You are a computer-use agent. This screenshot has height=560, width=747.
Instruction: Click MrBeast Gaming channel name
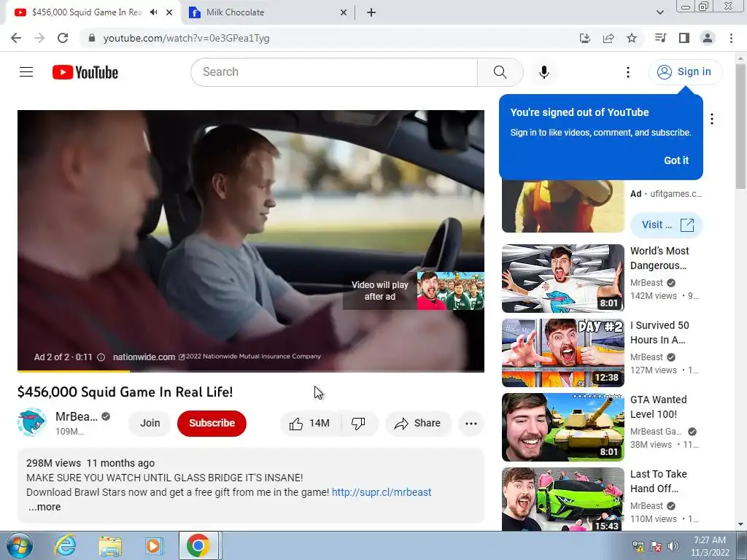pos(656,432)
